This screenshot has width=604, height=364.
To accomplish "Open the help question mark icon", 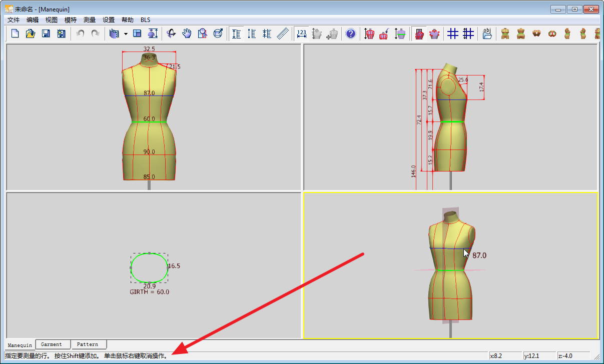I will click(x=351, y=33).
